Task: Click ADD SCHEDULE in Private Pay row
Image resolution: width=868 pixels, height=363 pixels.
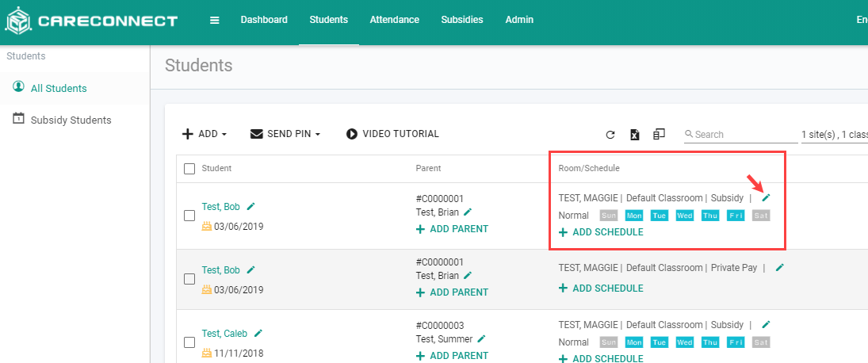Action: click(601, 288)
